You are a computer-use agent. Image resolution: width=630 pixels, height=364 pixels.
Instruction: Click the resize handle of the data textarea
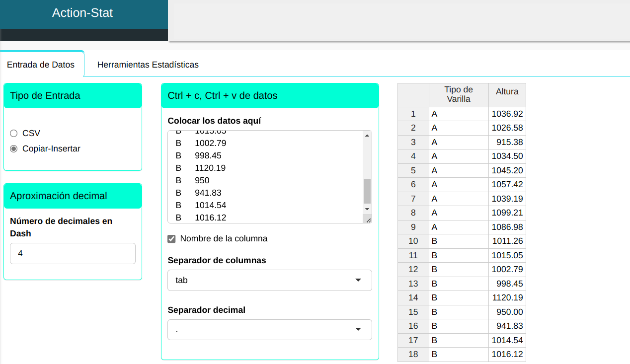(368, 219)
